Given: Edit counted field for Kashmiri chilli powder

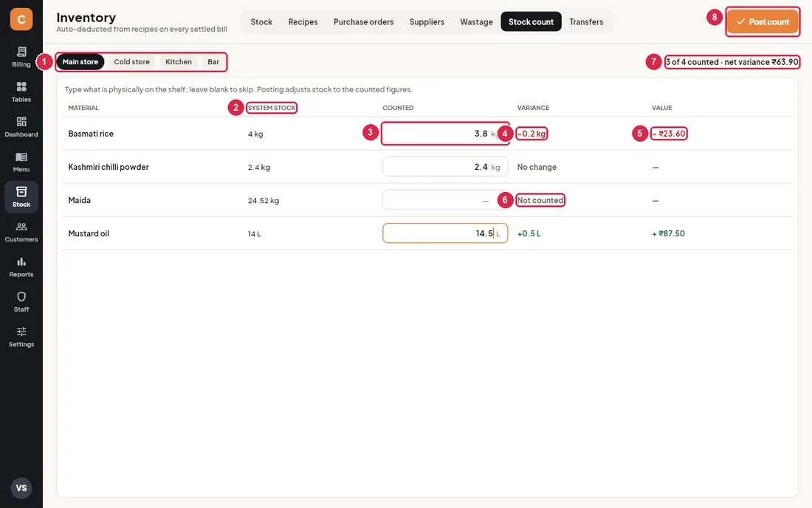Looking at the screenshot, I should pos(445,167).
